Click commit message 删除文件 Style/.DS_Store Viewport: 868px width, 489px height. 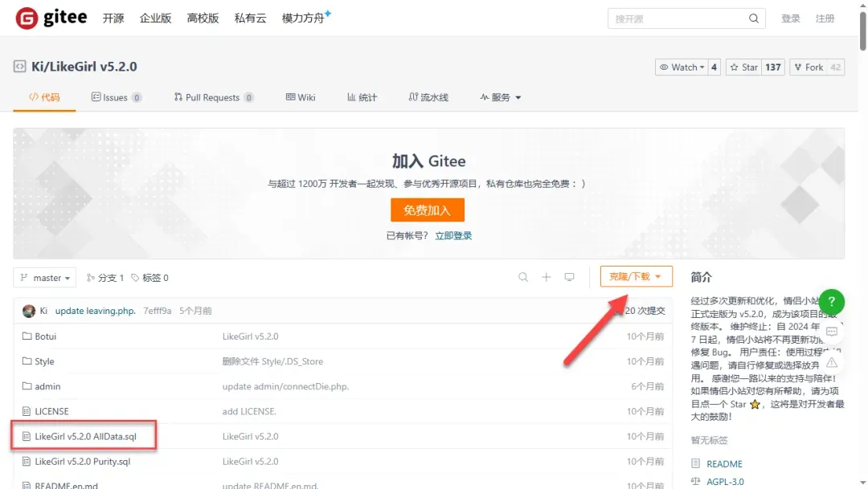(x=273, y=361)
